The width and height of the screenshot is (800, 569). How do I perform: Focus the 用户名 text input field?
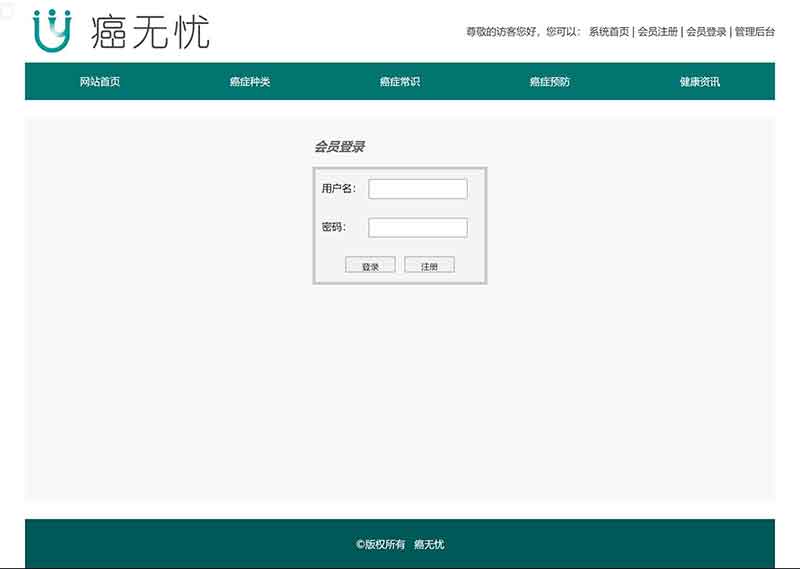point(417,189)
